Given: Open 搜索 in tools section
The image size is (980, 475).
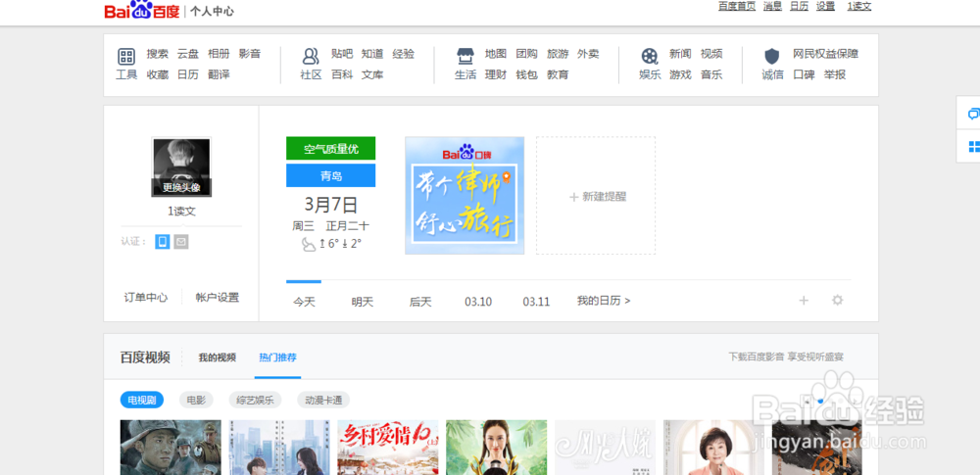Looking at the screenshot, I should (158, 54).
